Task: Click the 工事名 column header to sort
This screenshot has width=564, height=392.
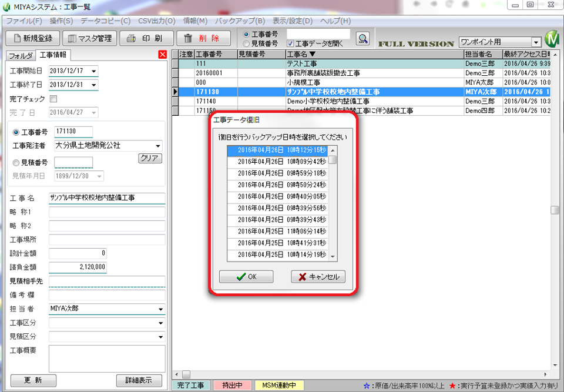Action: [375, 54]
